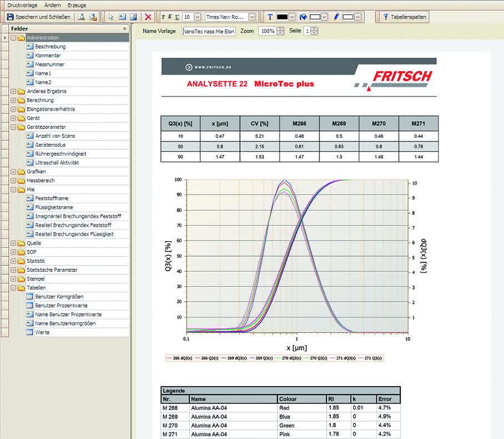The width and height of the screenshot is (504, 439).
Task: Toggle italic formatting (K)
Action: point(170,17)
